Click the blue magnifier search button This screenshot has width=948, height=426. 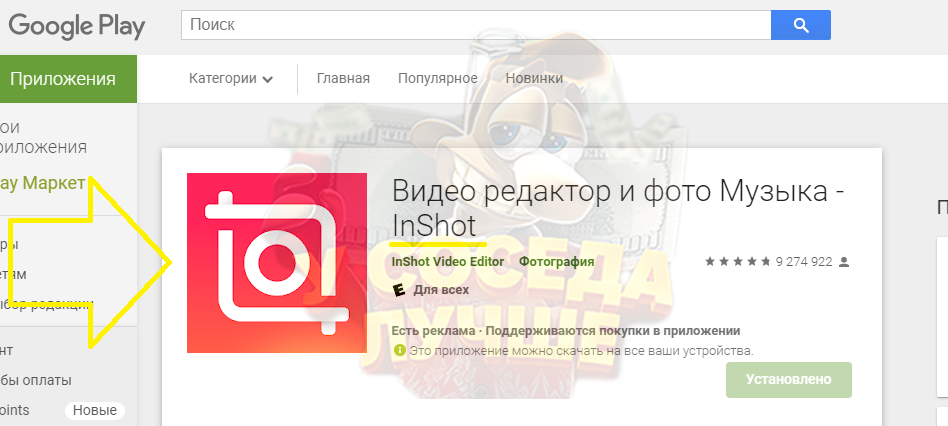point(800,25)
